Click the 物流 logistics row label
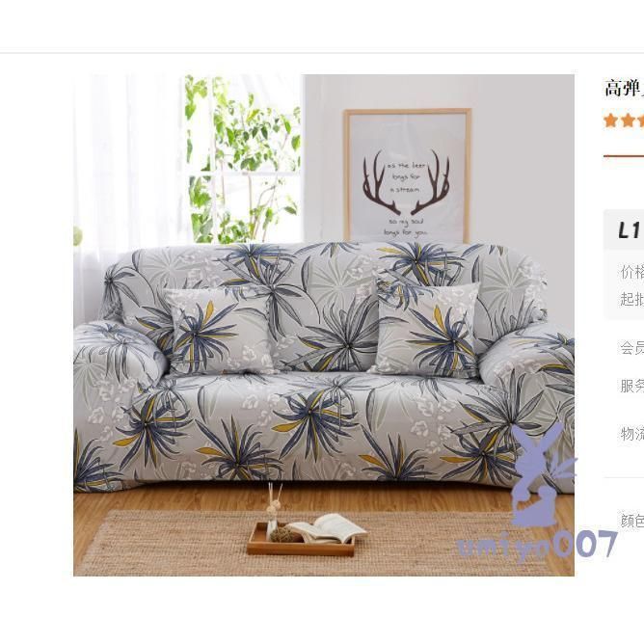The image size is (644, 644). 632,434
